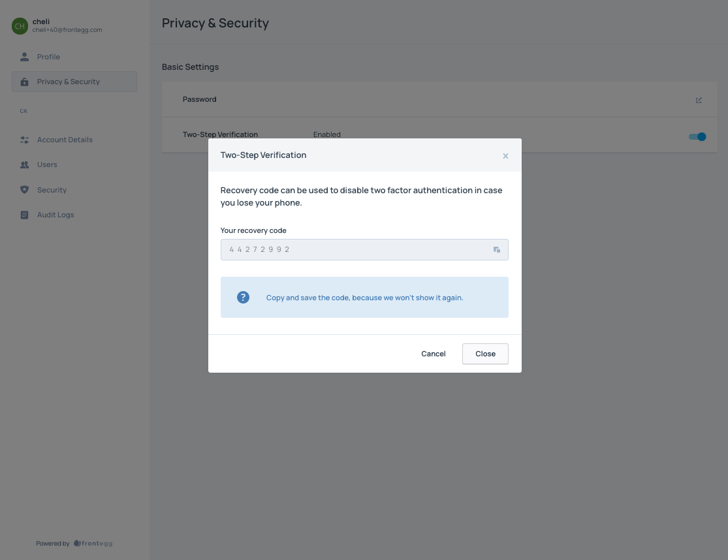This screenshot has height=560, width=728.
Task: Click the Two-Step Verification dialog title
Action: point(263,155)
